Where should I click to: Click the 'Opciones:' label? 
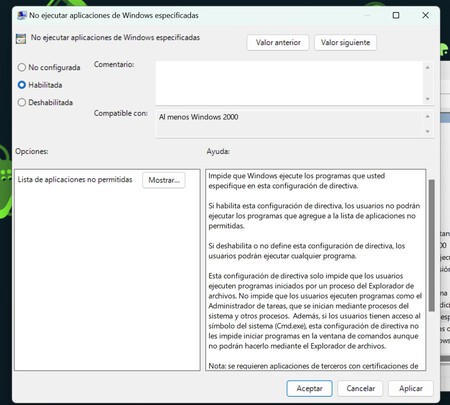pyautogui.click(x=32, y=151)
